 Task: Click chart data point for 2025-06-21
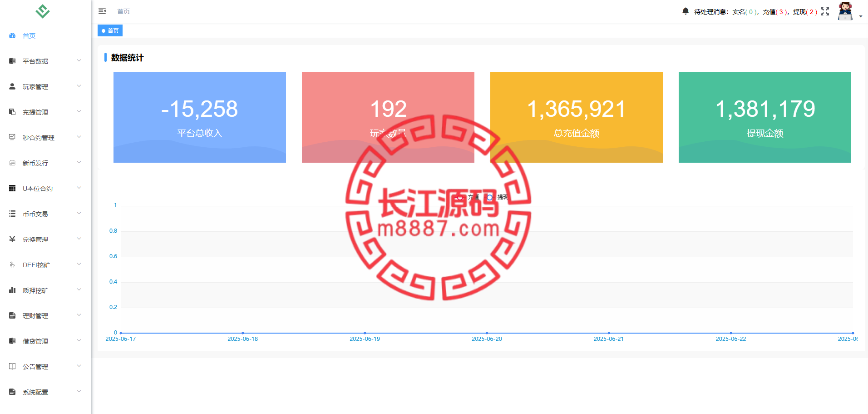609,333
